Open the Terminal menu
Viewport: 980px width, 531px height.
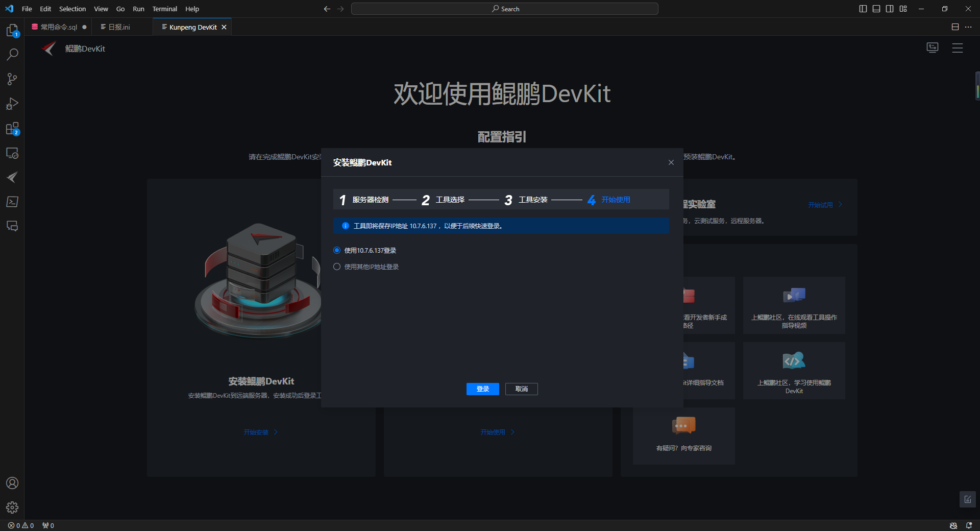tap(165, 9)
